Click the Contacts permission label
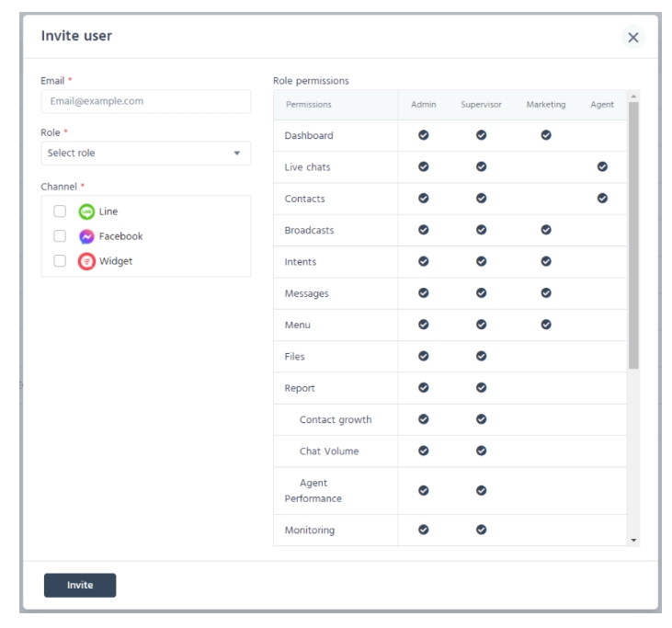The image size is (672, 628). pyautogui.click(x=304, y=199)
